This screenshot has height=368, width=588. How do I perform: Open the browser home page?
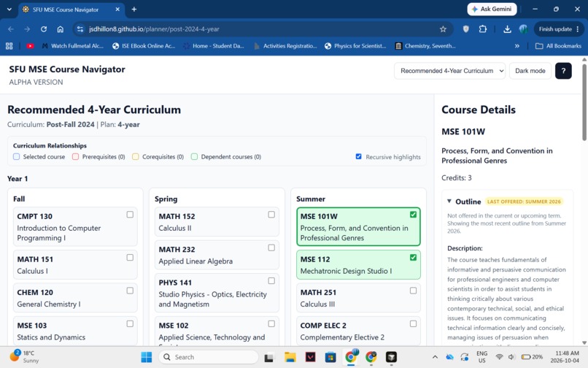coord(61,29)
